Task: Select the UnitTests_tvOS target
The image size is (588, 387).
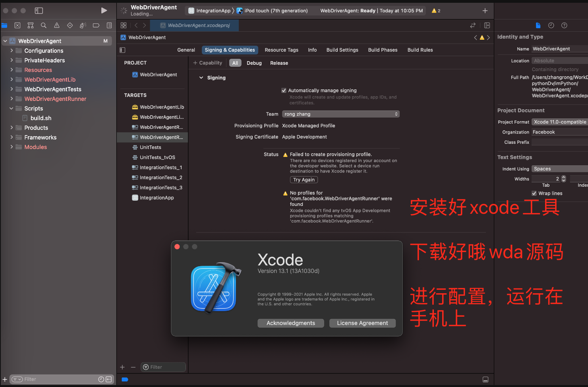Action: (157, 157)
